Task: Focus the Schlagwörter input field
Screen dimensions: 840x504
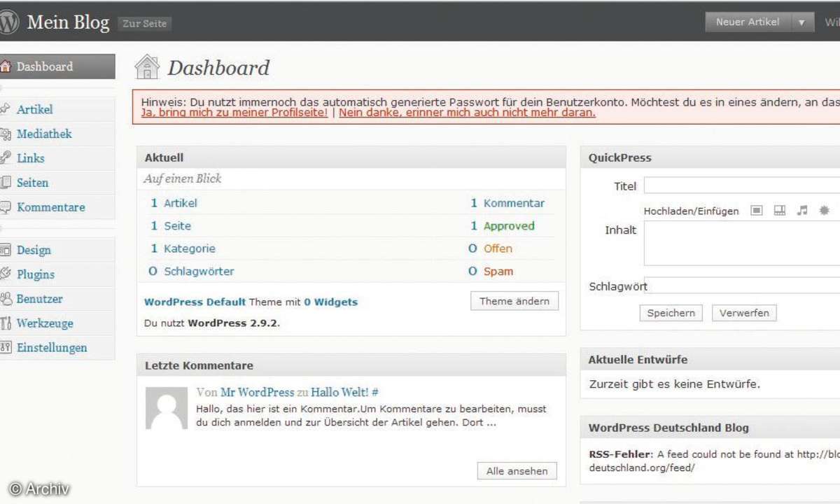Action: [742, 285]
